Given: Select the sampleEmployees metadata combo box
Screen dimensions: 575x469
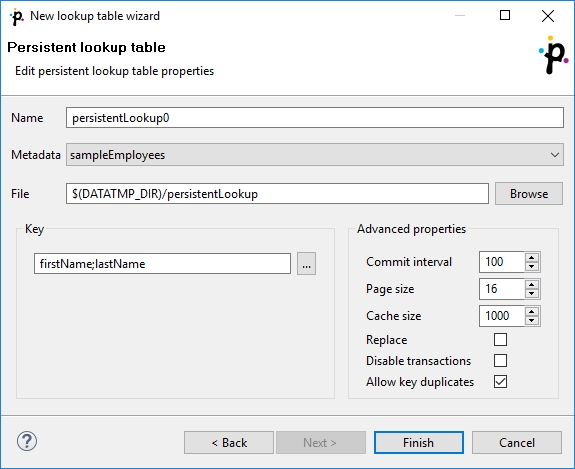Looking at the screenshot, I should pyautogui.click(x=315, y=155).
